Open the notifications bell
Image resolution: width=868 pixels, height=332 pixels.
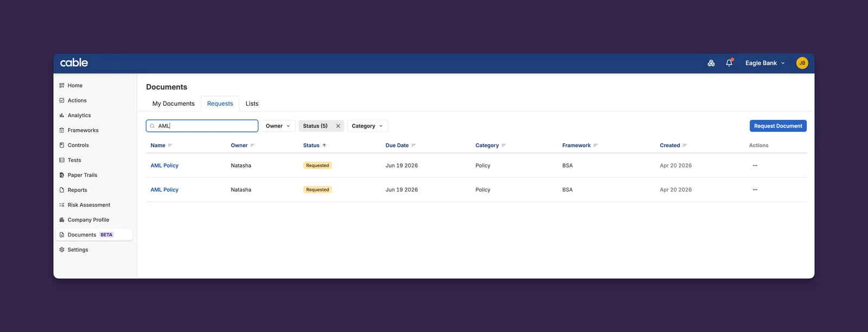(729, 63)
